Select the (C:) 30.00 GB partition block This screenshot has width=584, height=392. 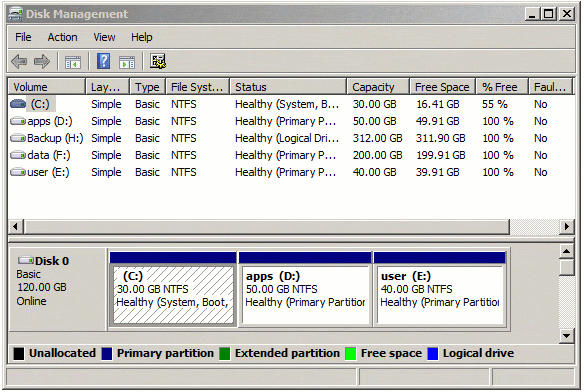pyautogui.click(x=173, y=290)
